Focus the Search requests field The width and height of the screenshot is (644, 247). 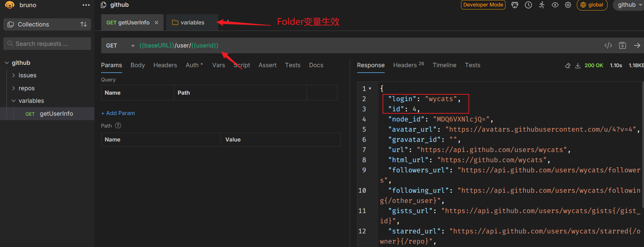click(x=47, y=44)
